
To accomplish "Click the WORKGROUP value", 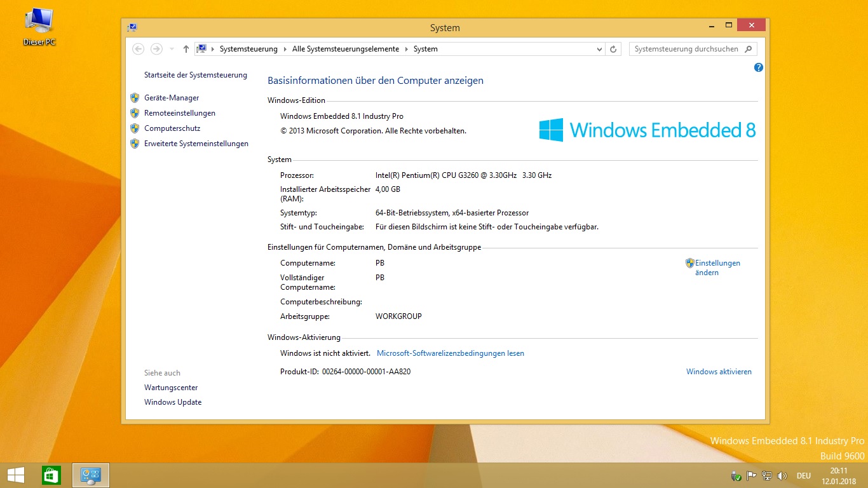I will [398, 316].
